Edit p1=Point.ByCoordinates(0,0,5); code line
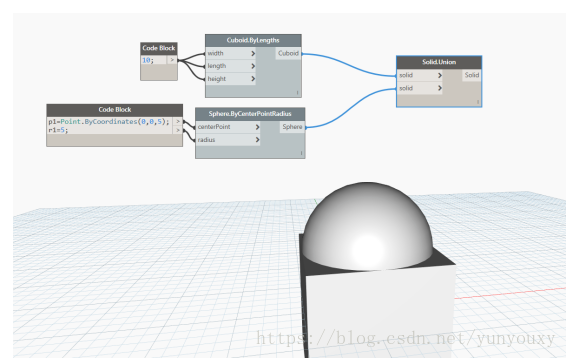The height and width of the screenshot is (362, 574). coord(109,122)
